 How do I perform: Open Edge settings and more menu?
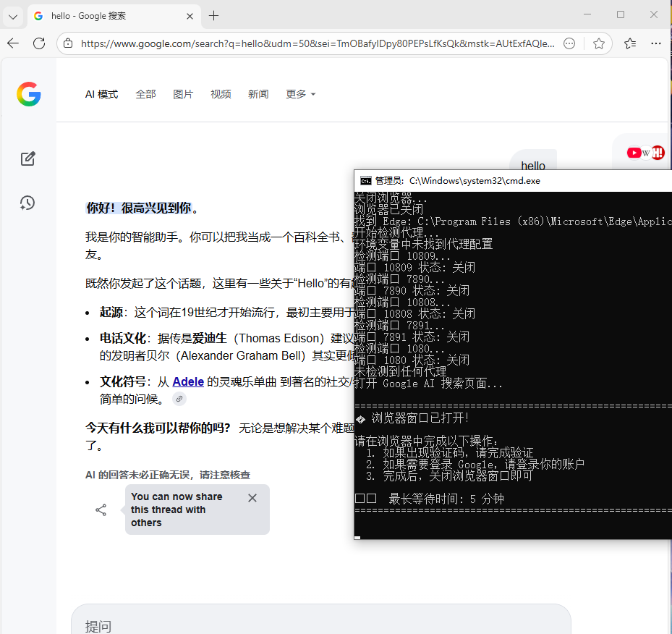point(655,43)
